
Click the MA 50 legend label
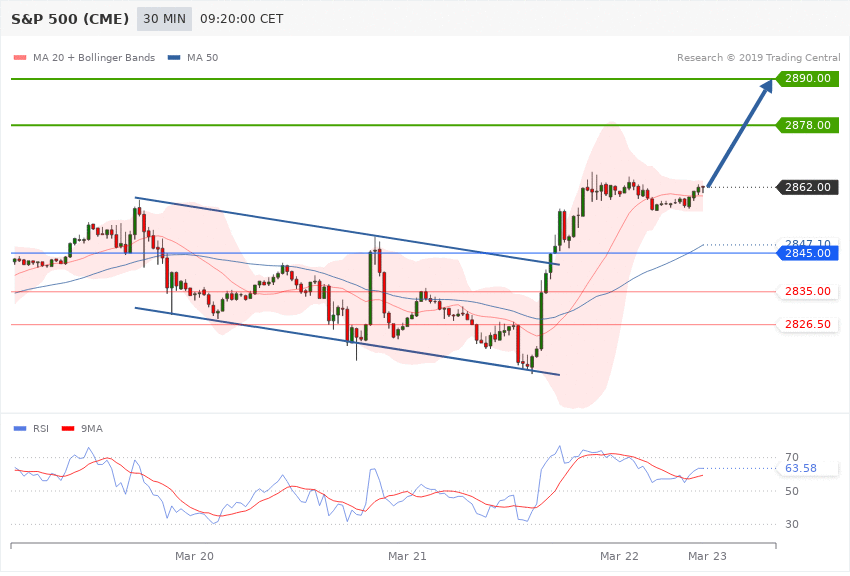(x=202, y=57)
